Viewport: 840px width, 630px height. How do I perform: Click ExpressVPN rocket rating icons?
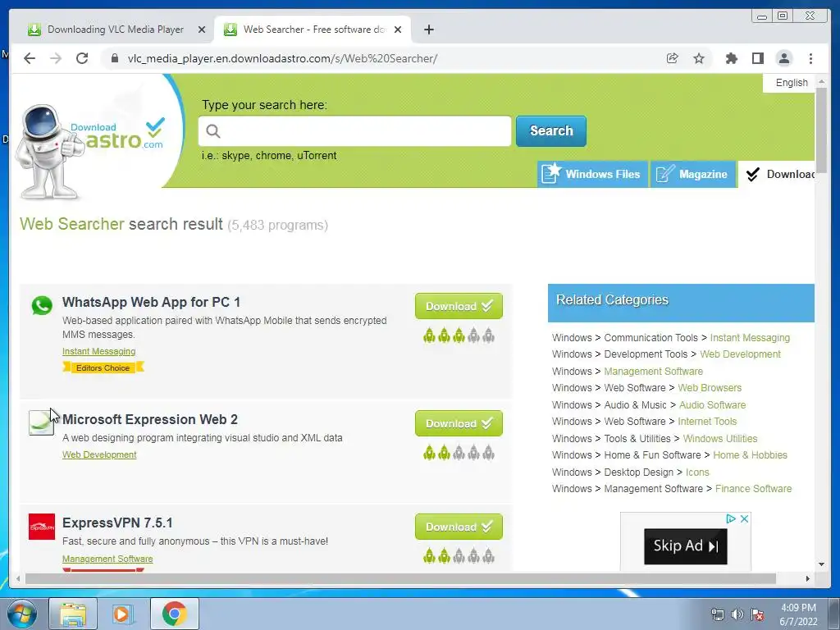coord(459,557)
